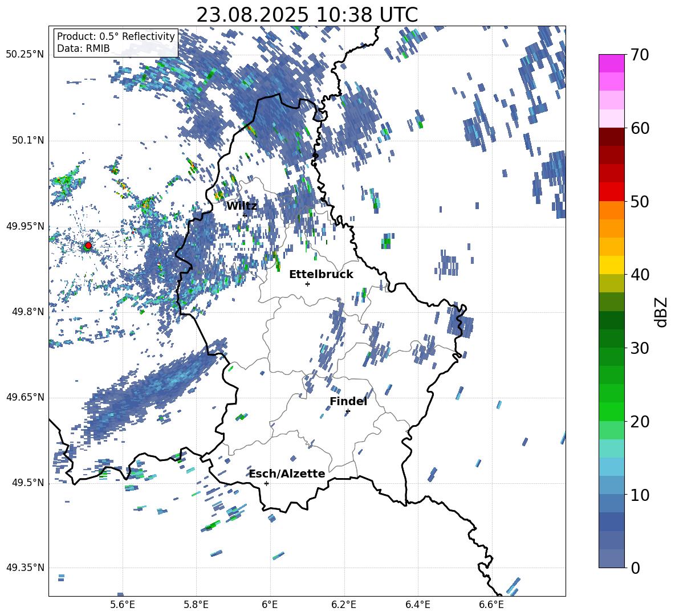Click the 6.2°E longitude label
This screenshot has height=616, width=675.
pos(344,605)
